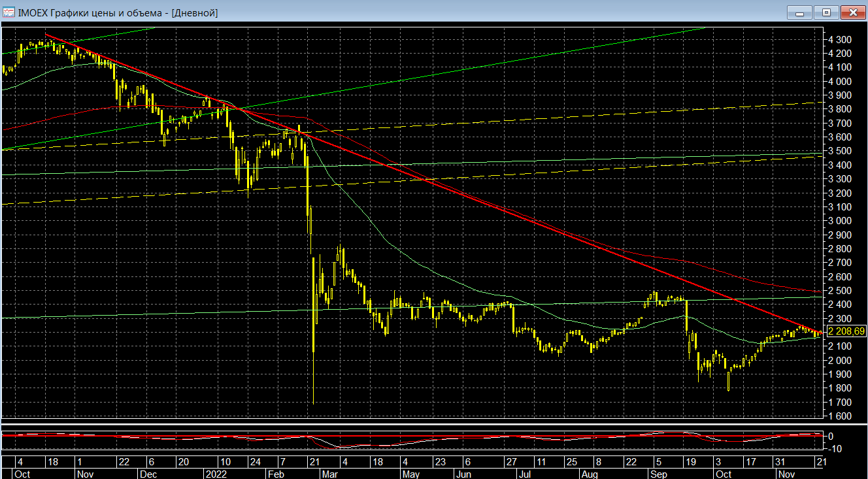Click the day label 11 on time axis
868x479 pixels.
pyautogui.click(x=541, y=462)
